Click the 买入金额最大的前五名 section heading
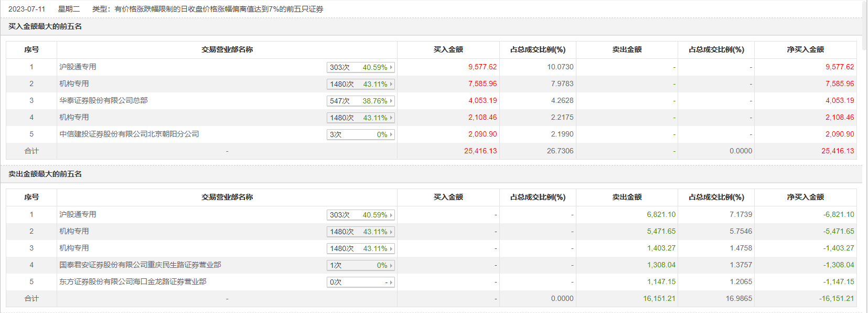The image size is (868, 313). pos(45,26)
